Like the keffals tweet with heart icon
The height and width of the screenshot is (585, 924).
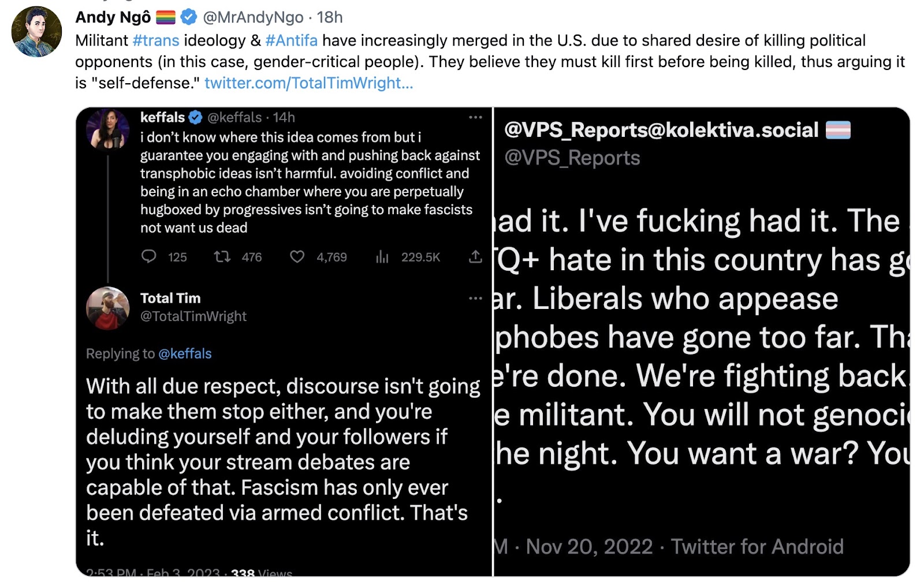[x=297, y=256]
